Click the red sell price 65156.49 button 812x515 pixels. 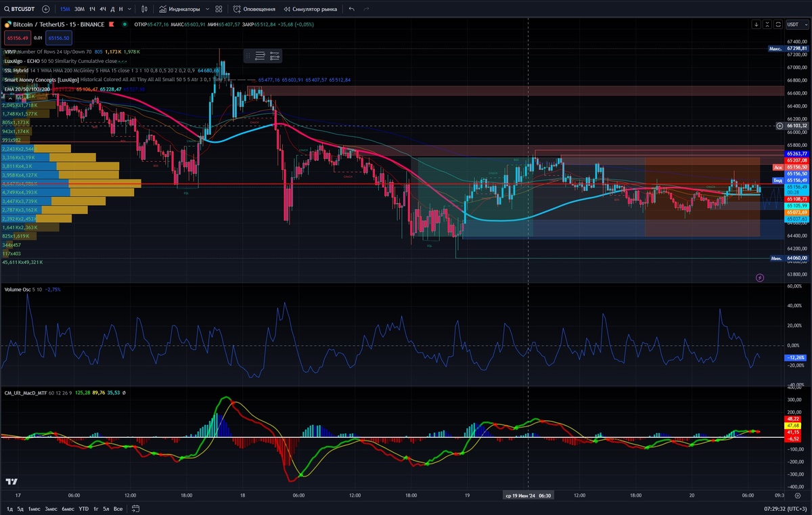pos(17,38)
